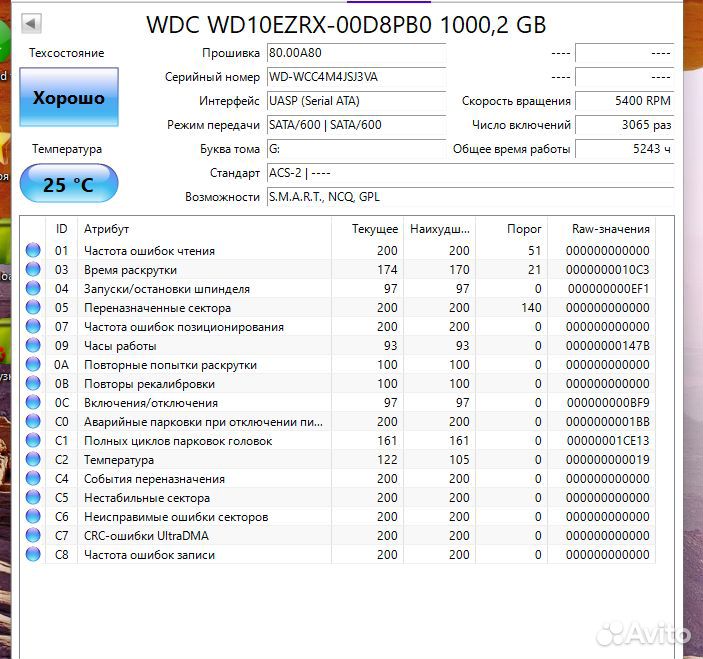
Task: Select status circle of Часы работы row
Action: (x=33, y=345)
